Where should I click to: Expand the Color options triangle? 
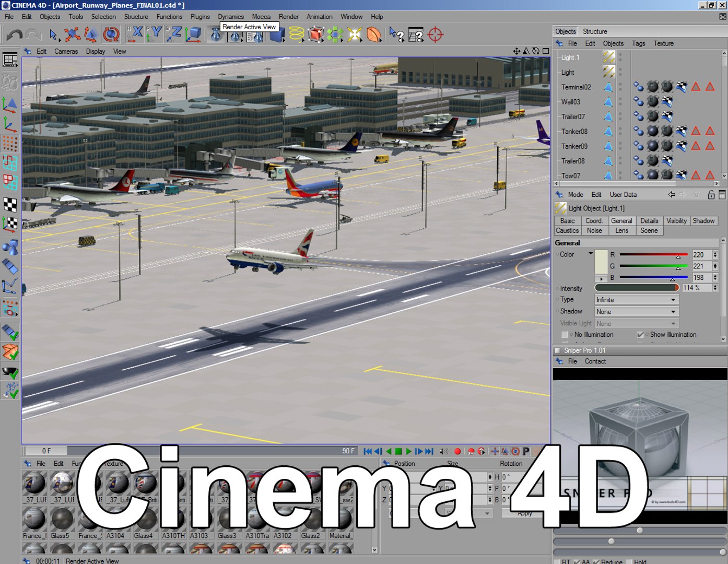click(x=591, y=254)
